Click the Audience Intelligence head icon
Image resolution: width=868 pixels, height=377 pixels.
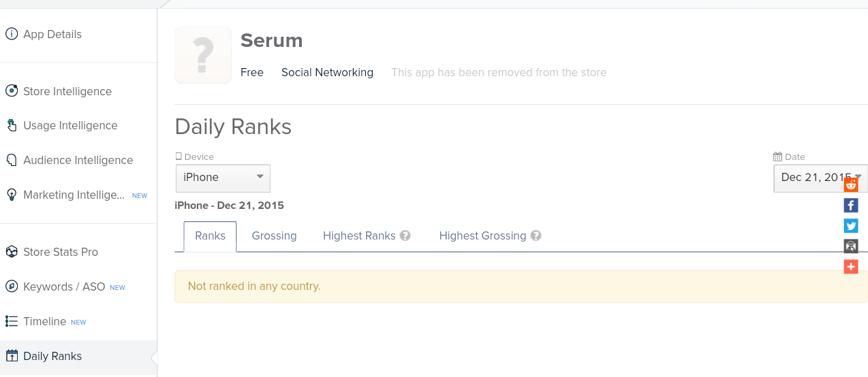pos(12,160)
